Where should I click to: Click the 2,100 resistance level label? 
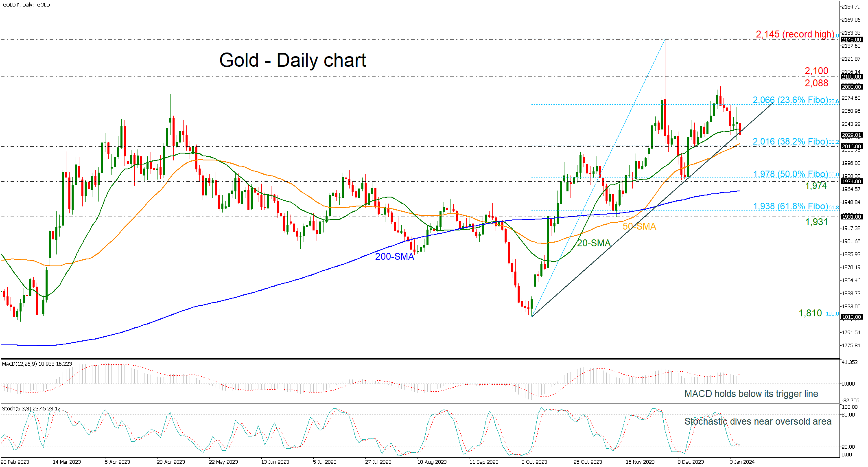(x=816, y=71)
